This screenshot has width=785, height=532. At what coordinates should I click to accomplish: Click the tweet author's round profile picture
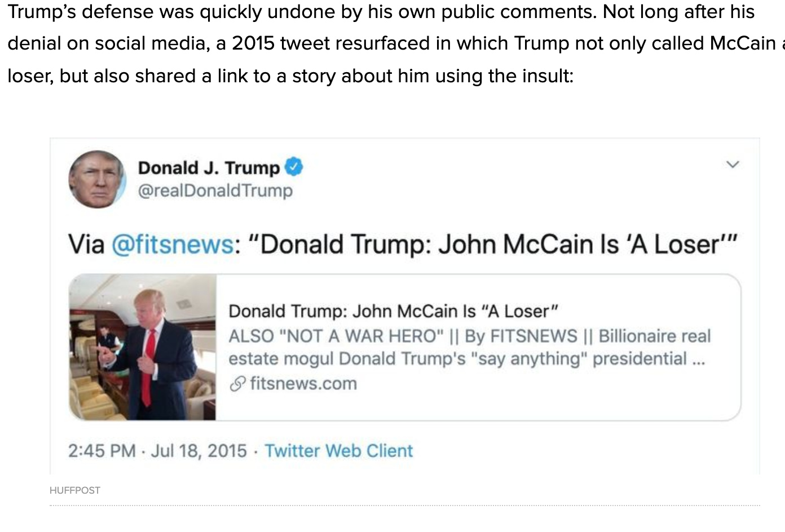[x=97, y=179]
